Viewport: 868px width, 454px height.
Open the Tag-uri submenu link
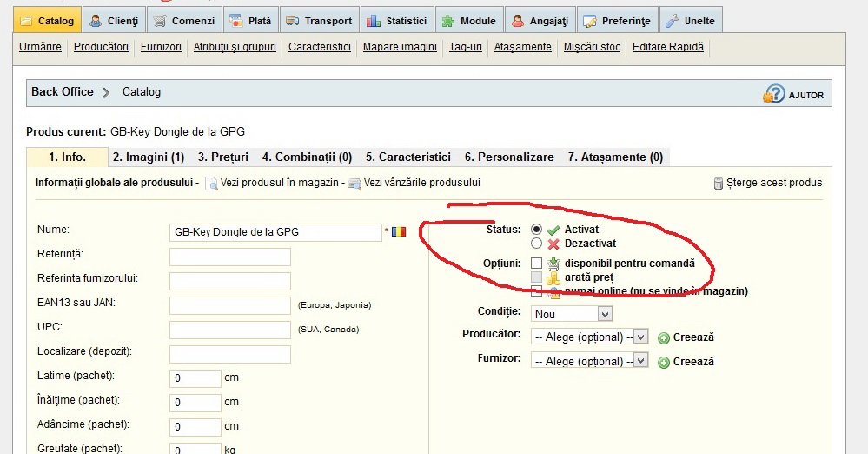tap(466, 47)
